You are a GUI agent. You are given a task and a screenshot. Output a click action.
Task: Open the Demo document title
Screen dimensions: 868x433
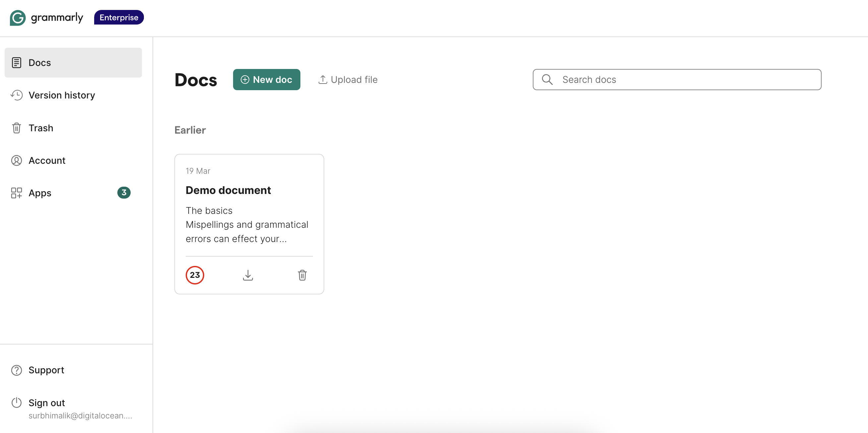228,190
